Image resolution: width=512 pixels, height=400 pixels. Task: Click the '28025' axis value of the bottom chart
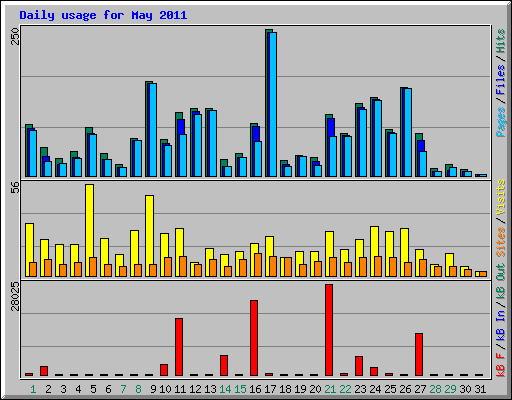point(15,296)
